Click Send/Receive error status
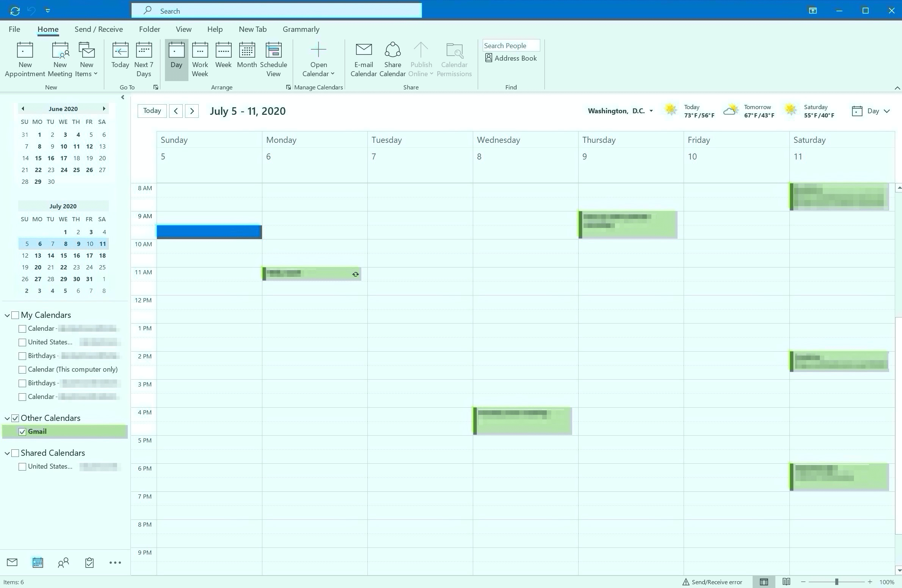 coord(712,582)
